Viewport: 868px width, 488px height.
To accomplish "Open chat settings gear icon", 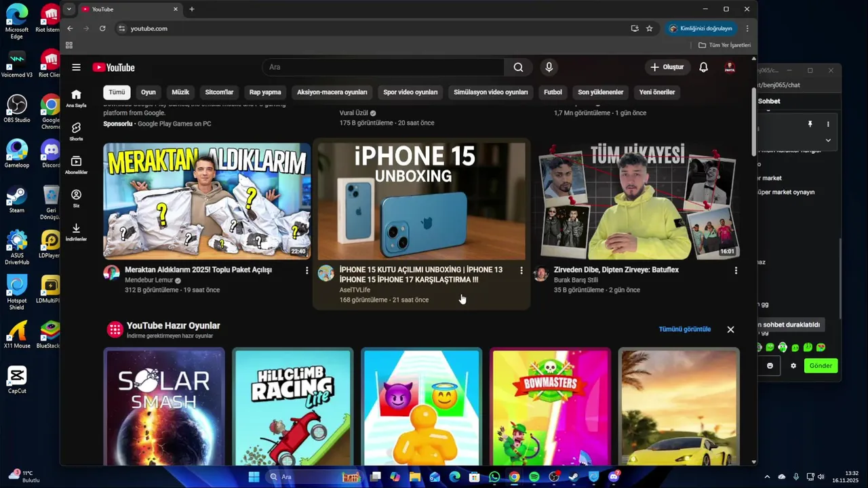I will [x=793, y=366].
